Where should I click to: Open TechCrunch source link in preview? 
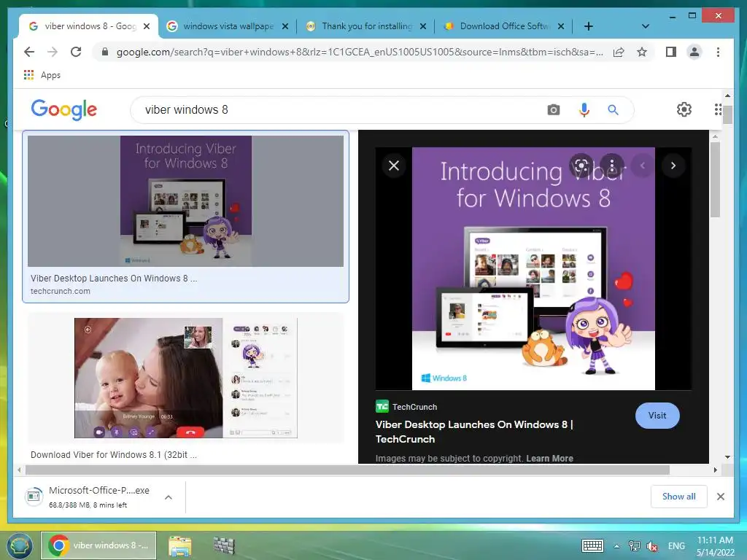[x=406, y=407]
